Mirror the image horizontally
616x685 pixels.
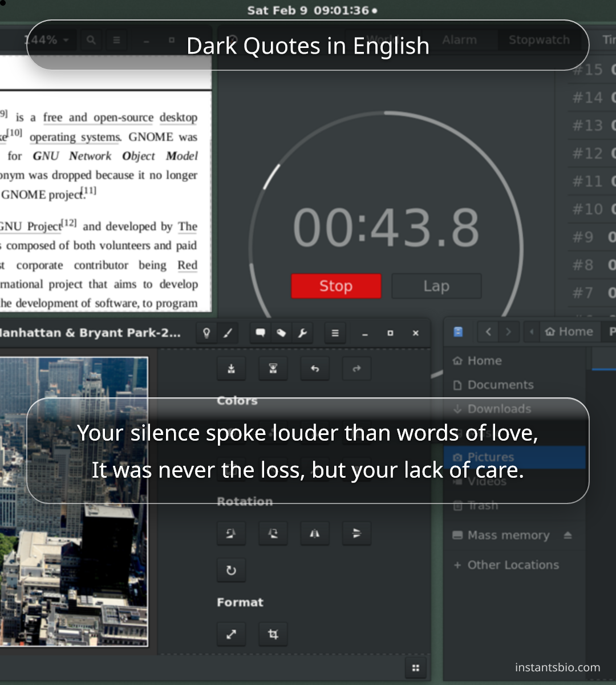[315, 534]
